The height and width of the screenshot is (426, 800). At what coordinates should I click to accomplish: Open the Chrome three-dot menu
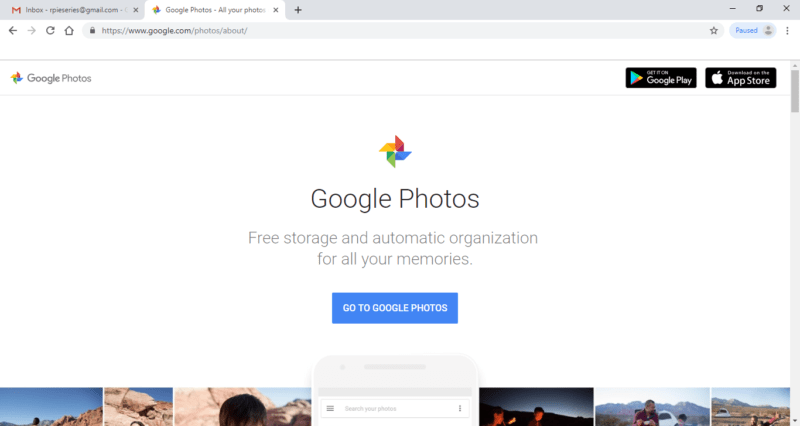[787, 31]
